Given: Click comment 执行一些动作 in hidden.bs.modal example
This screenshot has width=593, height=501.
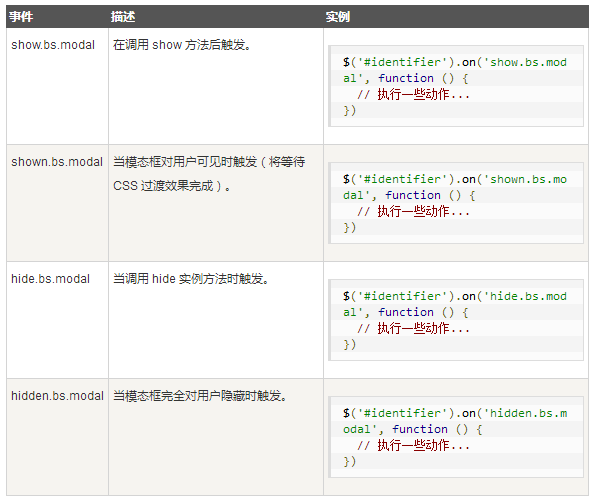Looking at the screenshot, I should [413, 445].
